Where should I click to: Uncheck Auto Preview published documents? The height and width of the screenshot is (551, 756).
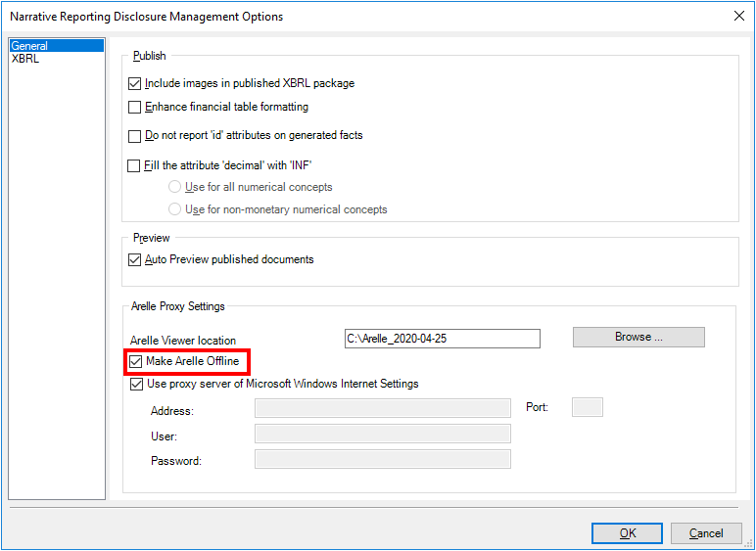tap(135, 260)
